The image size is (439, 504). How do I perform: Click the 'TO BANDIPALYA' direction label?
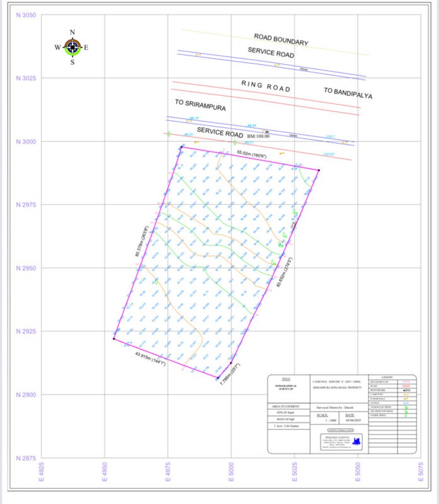click(x=348, y=93)
